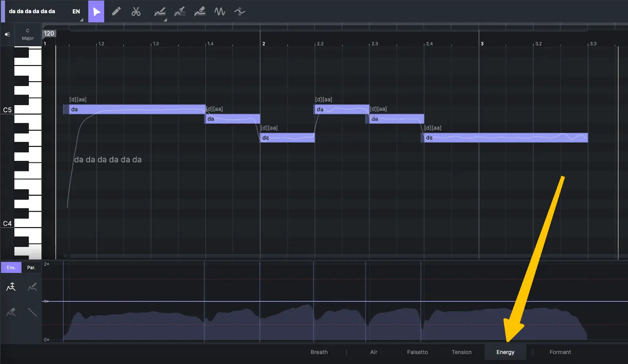Select the envelope eraser tool

[11, 312]
